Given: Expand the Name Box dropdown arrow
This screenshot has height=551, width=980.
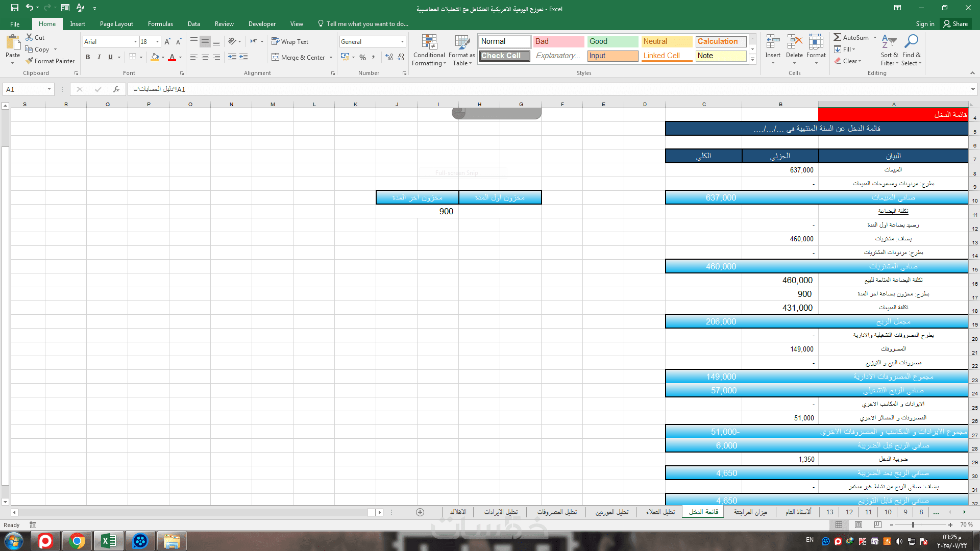Looking at the screenshot, I should [49, 89].
